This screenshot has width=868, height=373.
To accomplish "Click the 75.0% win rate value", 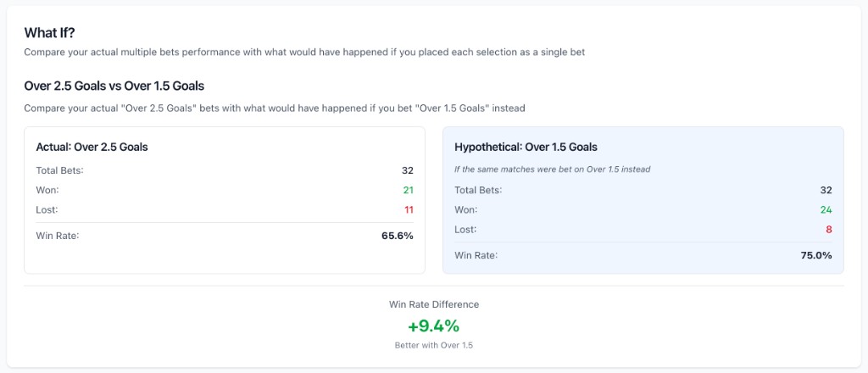I will [x=815, y=254].
